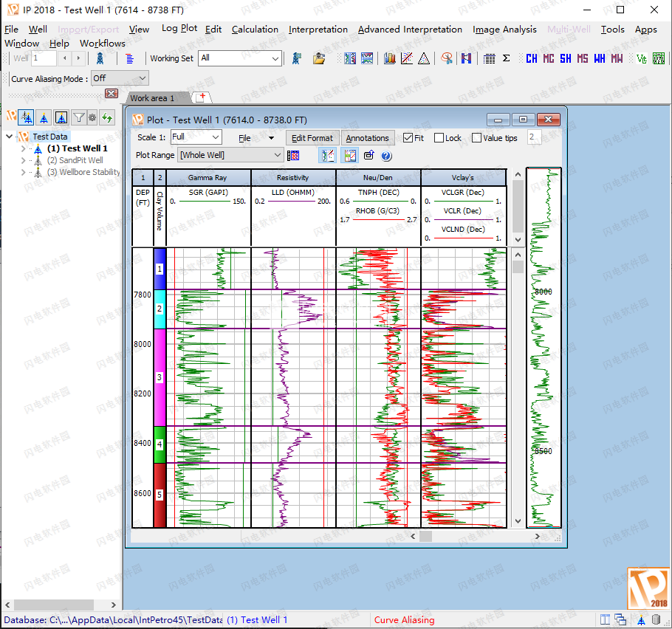672x629 pixels.
Task: Open the Plot Range Whole Well dropdown
Action: pyautogui.click(x=230, y=155)
